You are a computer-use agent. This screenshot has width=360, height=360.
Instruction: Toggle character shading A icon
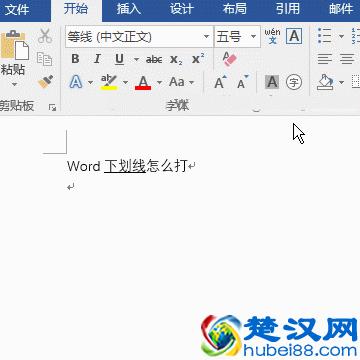272,82
